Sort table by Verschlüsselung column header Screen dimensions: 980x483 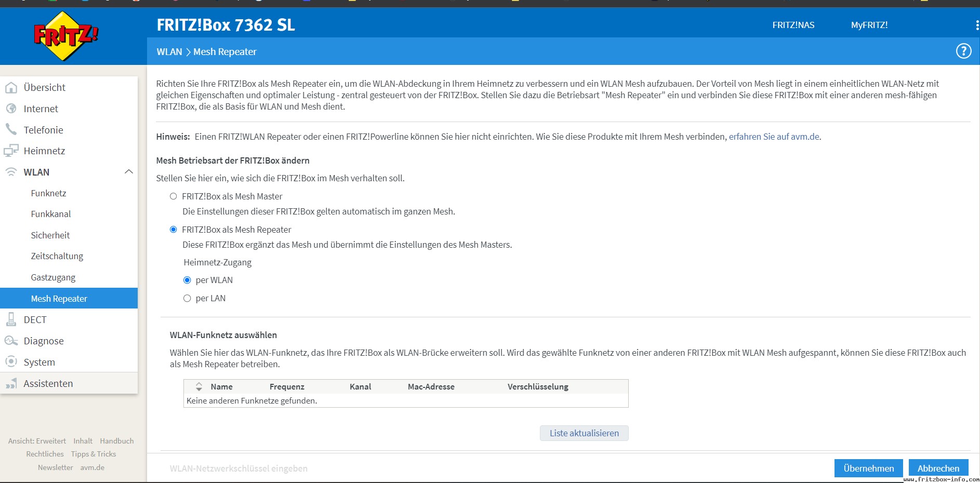(x=538, y=386)
